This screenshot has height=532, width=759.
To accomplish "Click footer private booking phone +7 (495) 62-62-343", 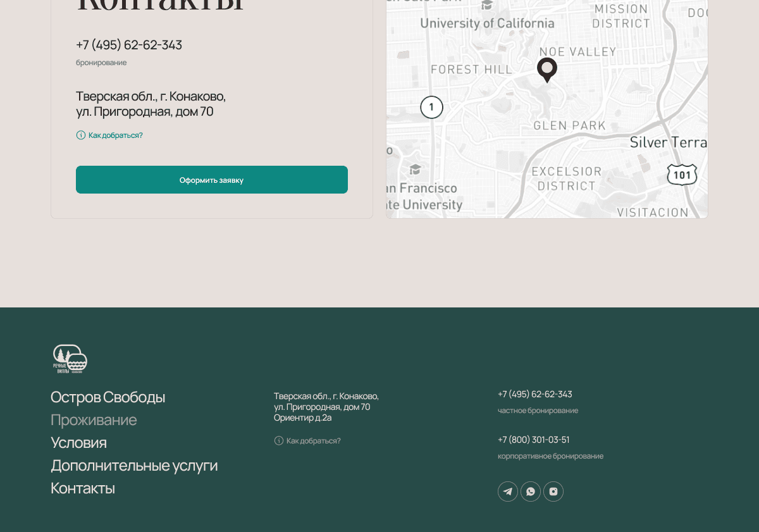I will tap(534, 394).
